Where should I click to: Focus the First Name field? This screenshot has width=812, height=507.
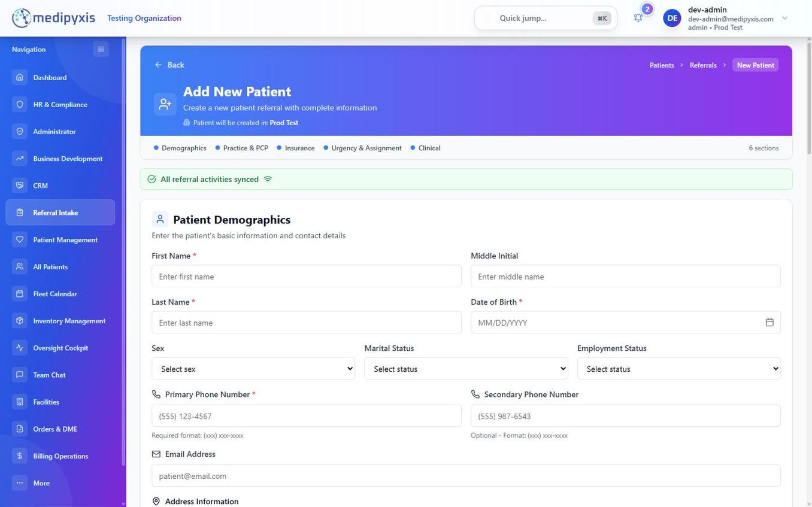pyautogui.click(x=307, y=276)
